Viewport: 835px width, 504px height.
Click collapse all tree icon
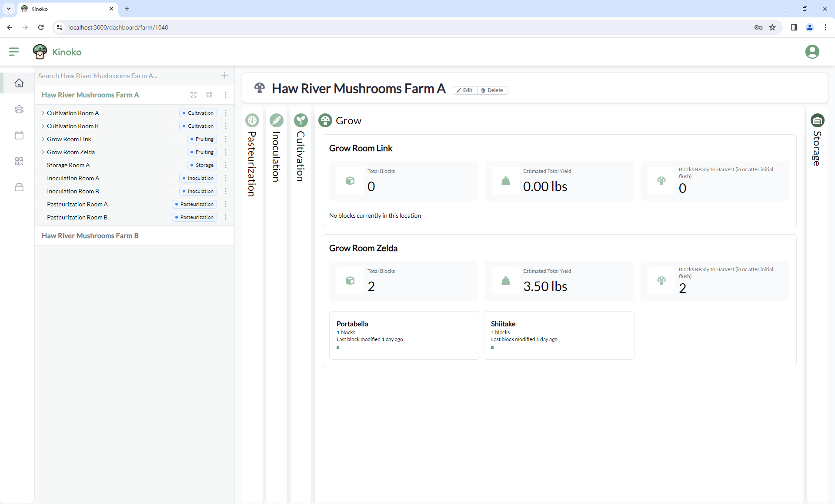point(209,95)
